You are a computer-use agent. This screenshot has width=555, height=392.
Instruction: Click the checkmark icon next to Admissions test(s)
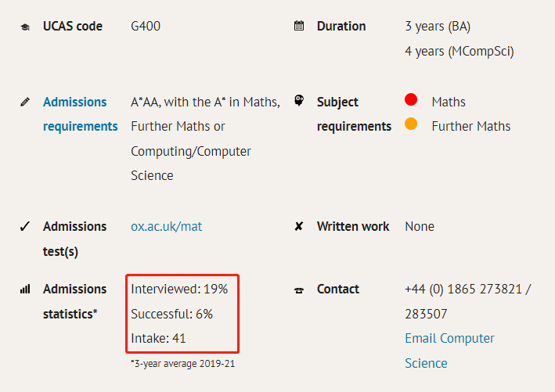point(25,226)
